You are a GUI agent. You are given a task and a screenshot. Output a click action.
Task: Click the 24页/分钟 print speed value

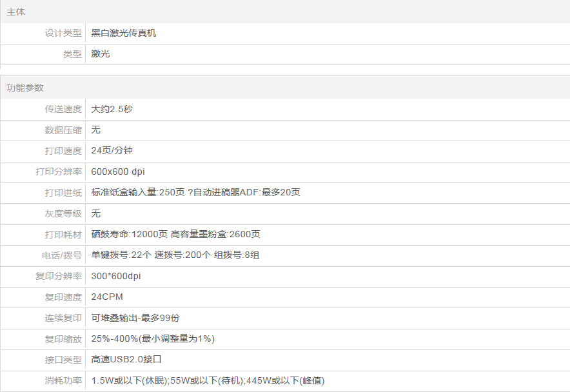(112, 151)
